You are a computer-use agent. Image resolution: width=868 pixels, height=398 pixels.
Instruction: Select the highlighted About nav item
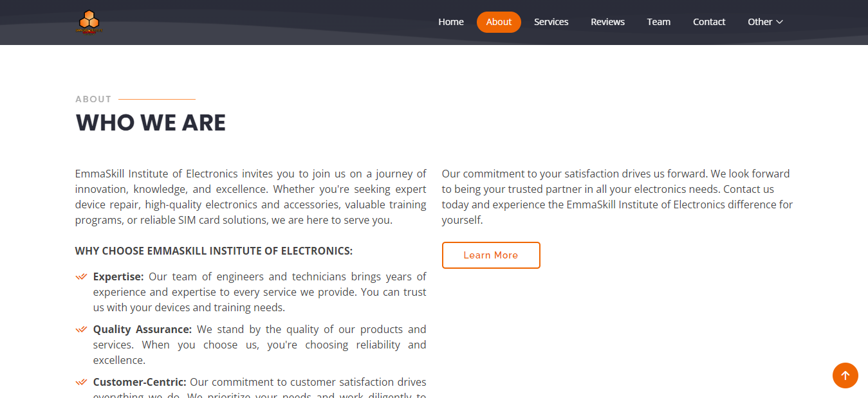[499, 22]
